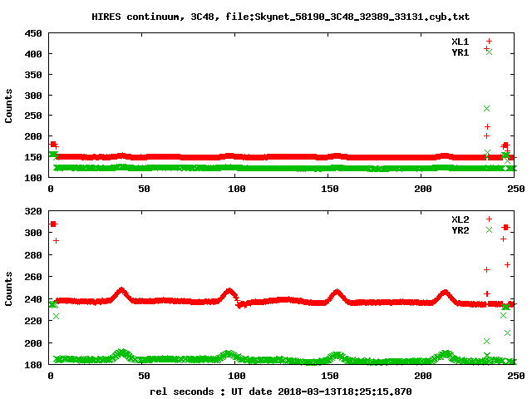Click the red plus marker beside XL2 legend
The height and width of the screenshot is (399, 532).
(x=489, y=219)
